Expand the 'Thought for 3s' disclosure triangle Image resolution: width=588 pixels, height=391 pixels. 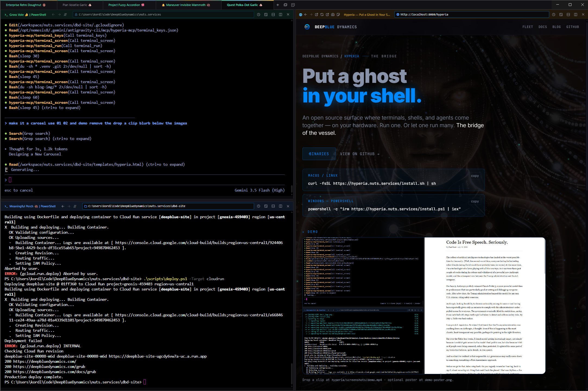coord(6,149)
